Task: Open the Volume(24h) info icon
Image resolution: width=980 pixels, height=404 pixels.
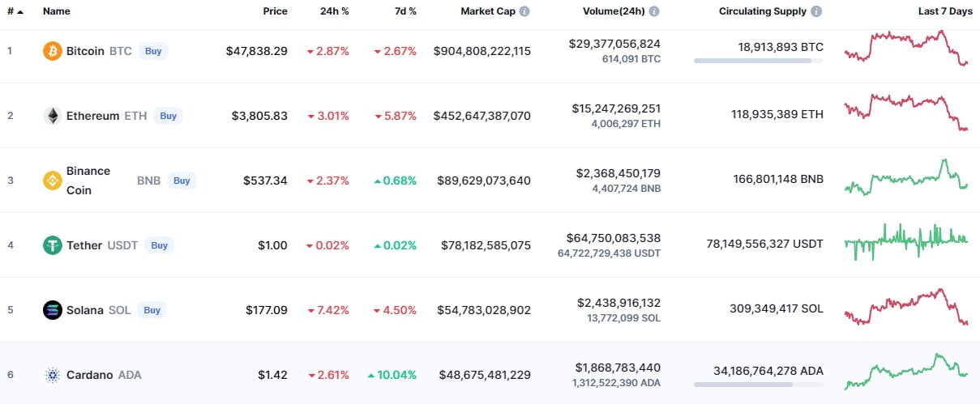Action: pyautogui.click(x=654, y=11)
